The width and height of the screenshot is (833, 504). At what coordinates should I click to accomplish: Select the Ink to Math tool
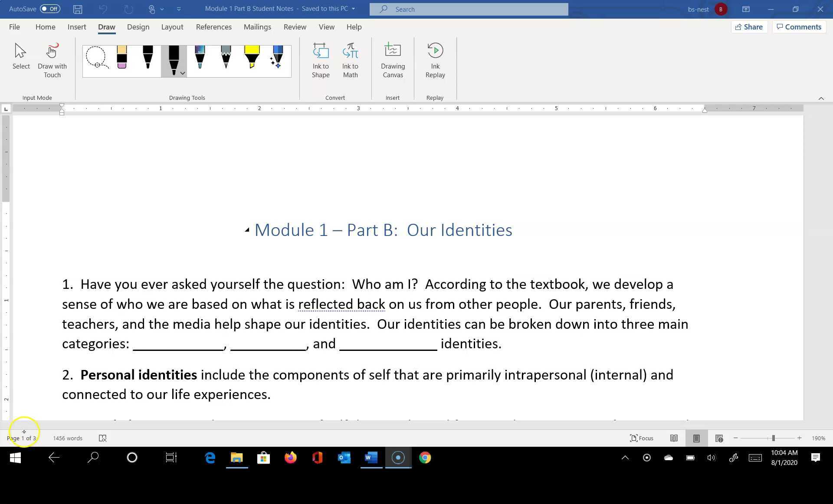350,60
